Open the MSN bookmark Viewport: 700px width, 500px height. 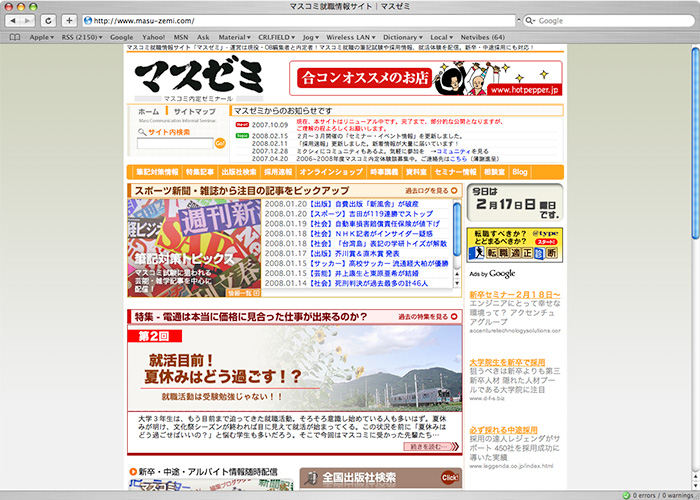[181, 38]
